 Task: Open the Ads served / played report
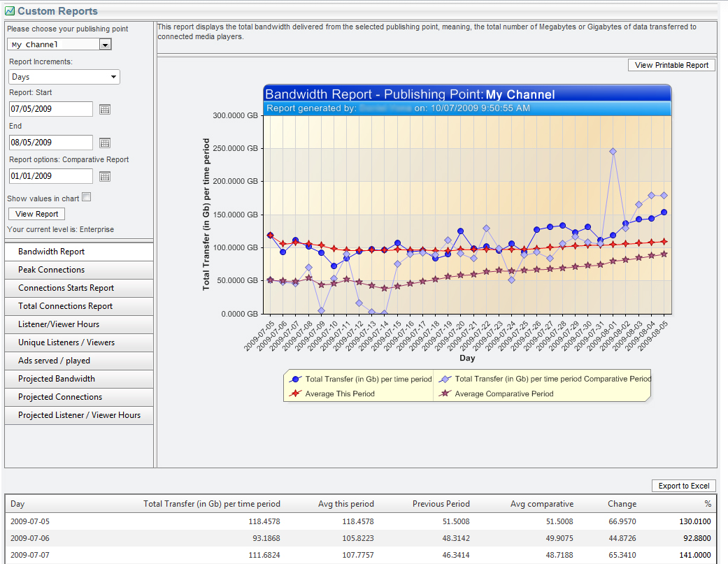point(78,361)
